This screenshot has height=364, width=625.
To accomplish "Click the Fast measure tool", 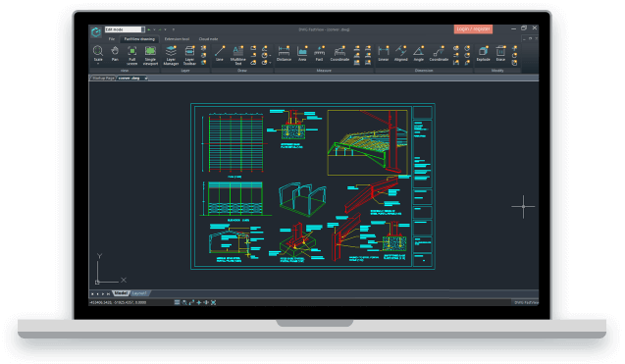I will coord(319,54).
